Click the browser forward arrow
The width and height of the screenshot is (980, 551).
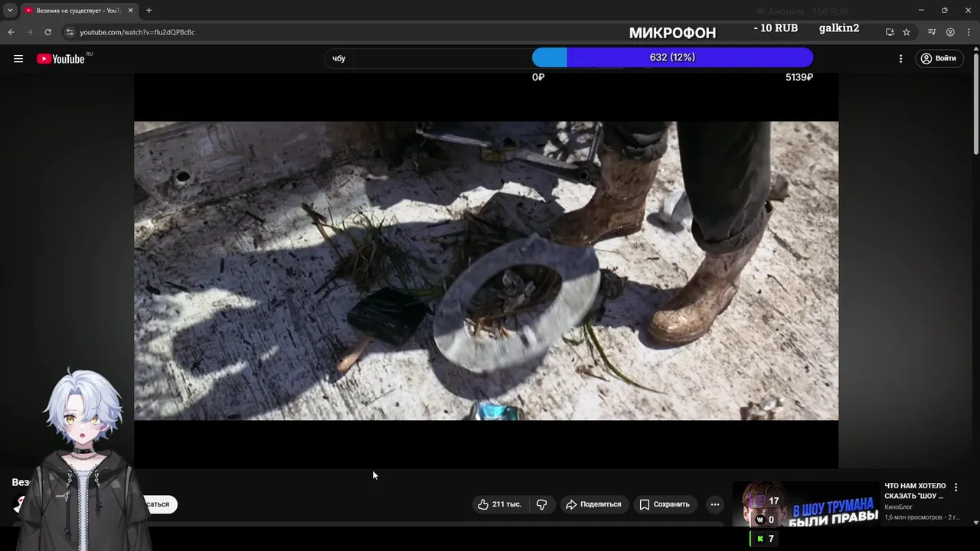click(x=30, y=32)
